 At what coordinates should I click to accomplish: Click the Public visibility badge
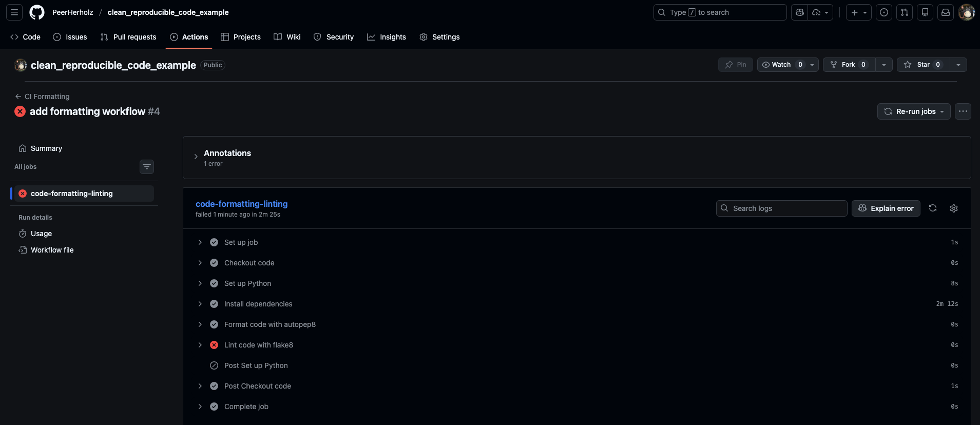pos(213,65)
